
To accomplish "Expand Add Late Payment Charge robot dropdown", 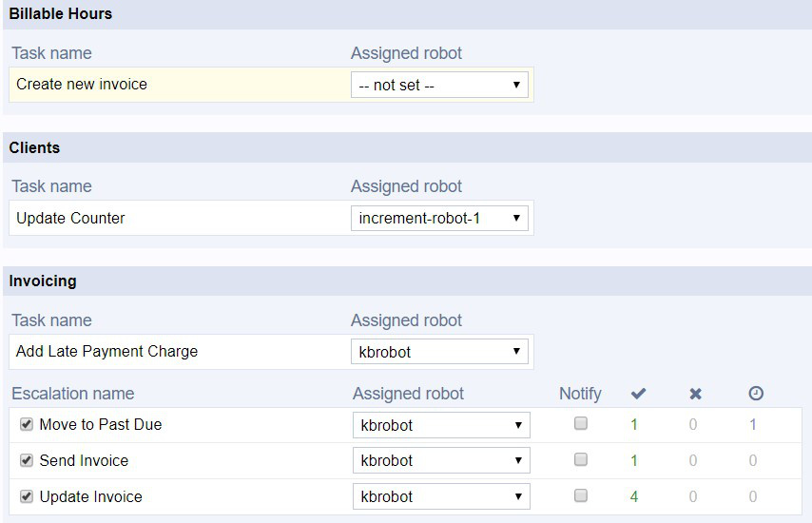I will 439,352.
